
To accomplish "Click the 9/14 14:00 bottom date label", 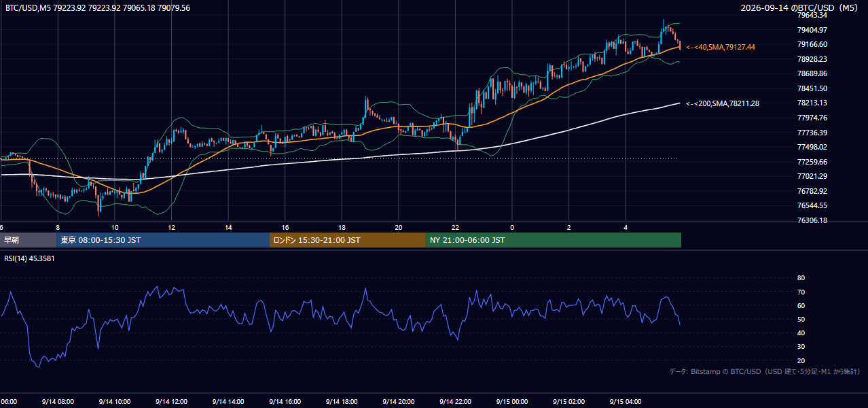I will click(229, 401).
